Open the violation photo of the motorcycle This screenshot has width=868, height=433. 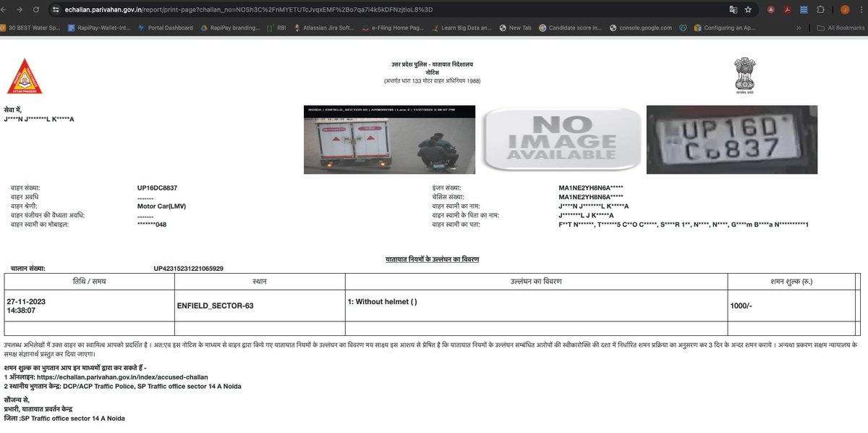click(389, 140)
